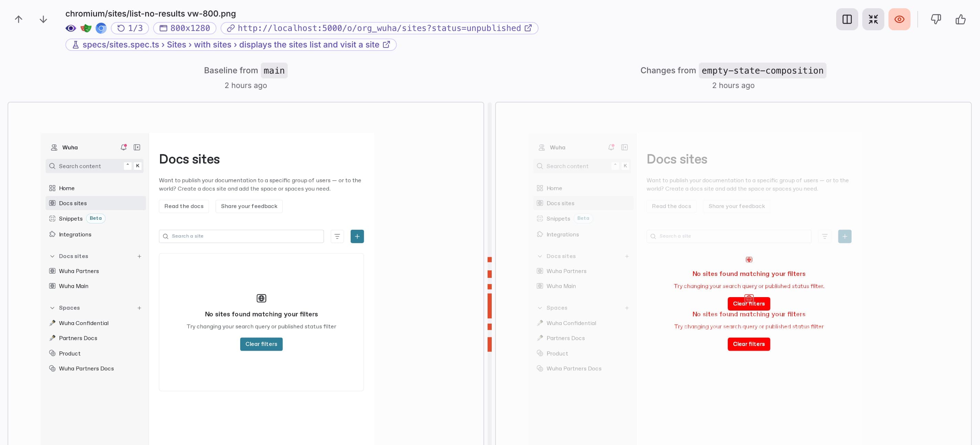This screenshot has height=445, width=980.
Task: Toggle the red changes overlay eye
Action: point(899,19)
